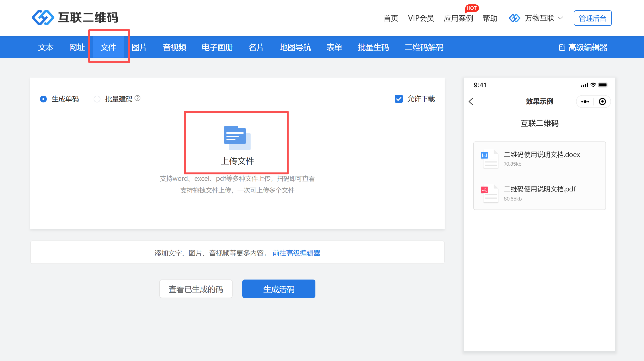Viewport: 644px width, 361px height.
Task: Click the help question mark beside 批量建码
Action: (137, 98)
